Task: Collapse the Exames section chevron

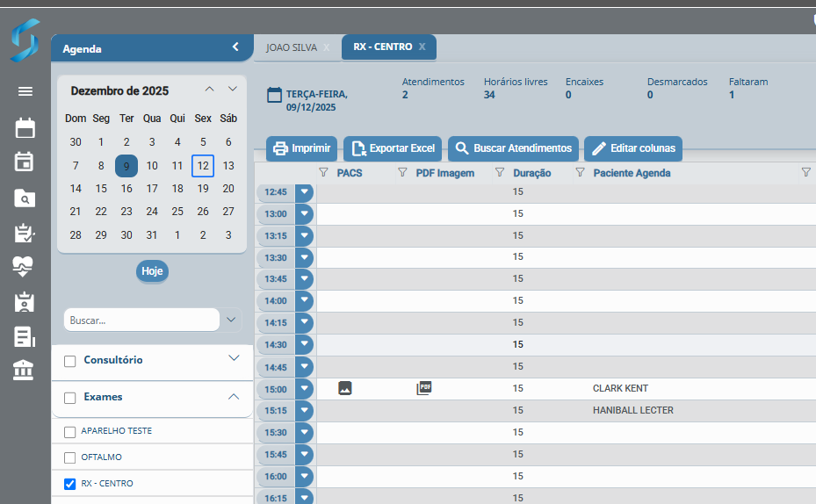Action: (234, 397)
